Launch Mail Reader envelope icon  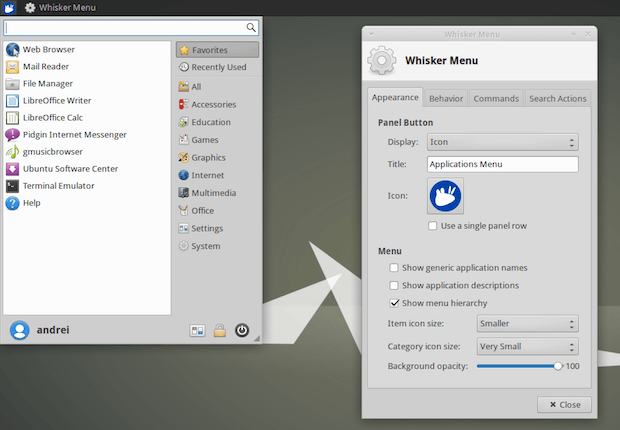[12, 66]
